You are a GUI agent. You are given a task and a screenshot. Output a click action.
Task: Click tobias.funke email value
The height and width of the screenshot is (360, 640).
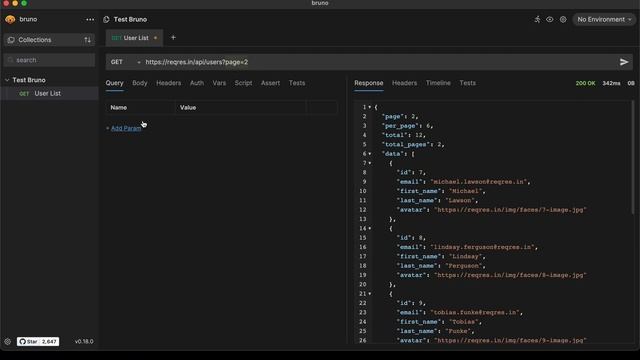tap(475, 312)
